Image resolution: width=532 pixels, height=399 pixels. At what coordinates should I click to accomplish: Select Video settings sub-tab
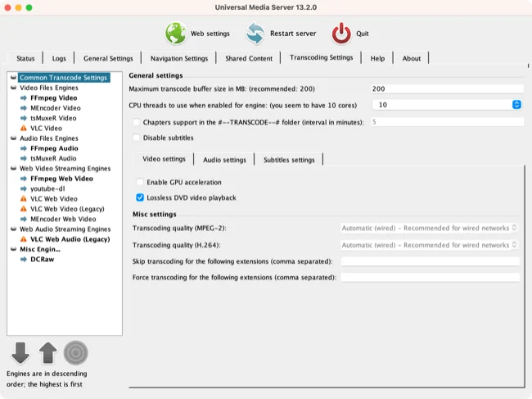164,159
